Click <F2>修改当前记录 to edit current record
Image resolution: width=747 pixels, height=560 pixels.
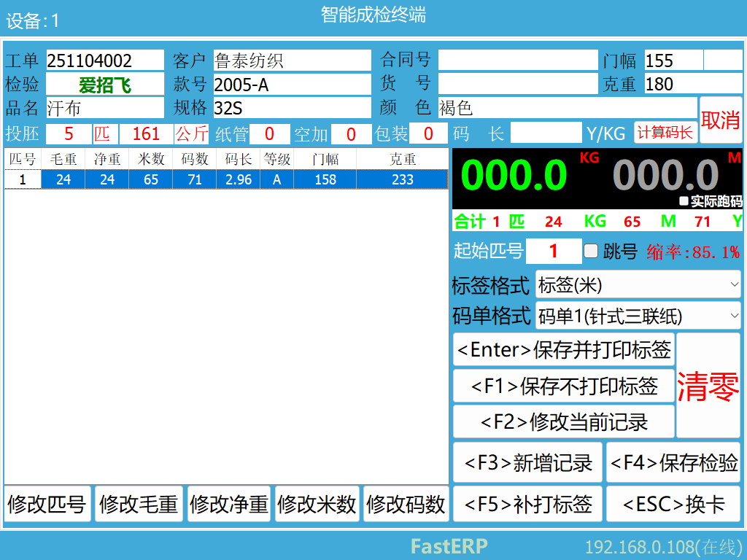[563, 421]
